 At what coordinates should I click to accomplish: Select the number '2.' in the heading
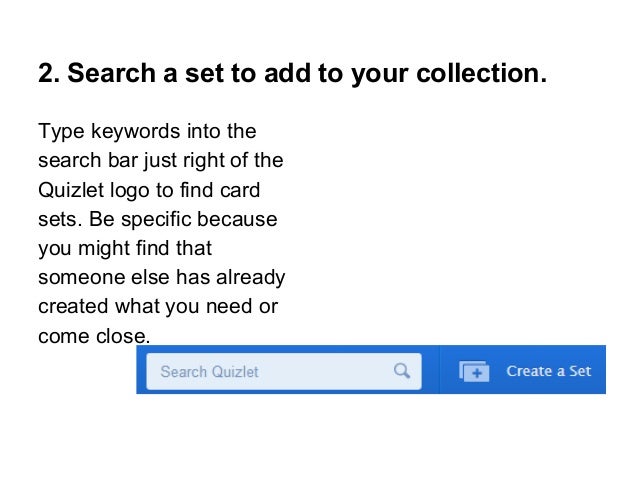49,73
